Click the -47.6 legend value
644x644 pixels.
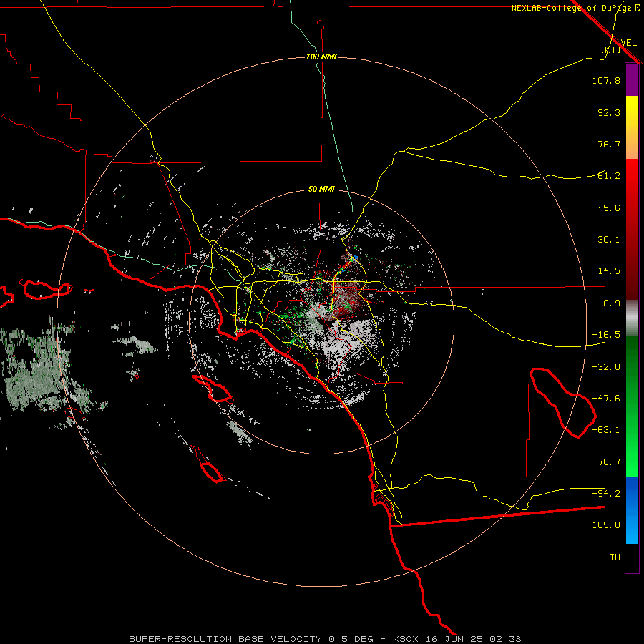pos(606,399)
